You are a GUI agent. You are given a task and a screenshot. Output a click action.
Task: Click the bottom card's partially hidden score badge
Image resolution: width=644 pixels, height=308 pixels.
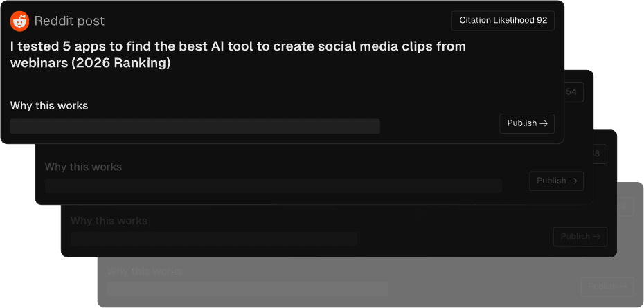[x=622, y=206]
